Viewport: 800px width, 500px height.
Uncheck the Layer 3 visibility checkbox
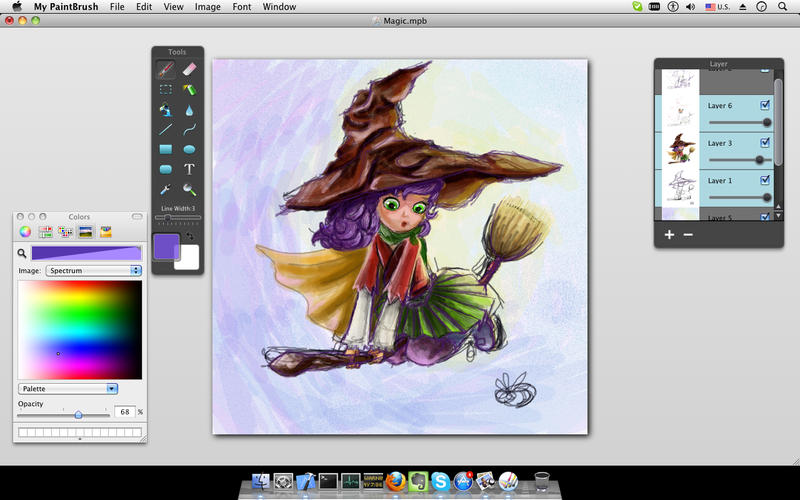point(765,143)
